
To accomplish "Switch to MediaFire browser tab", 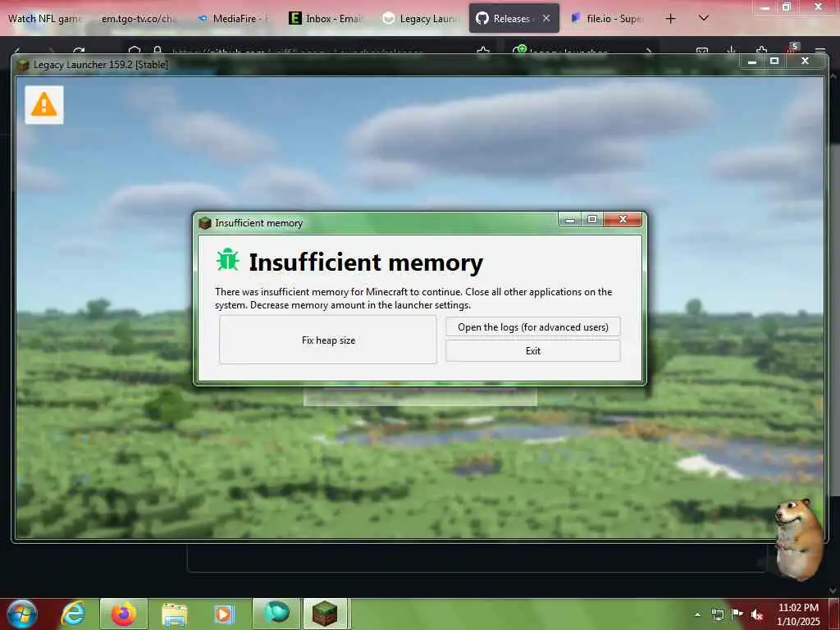I will pos(233,19).
